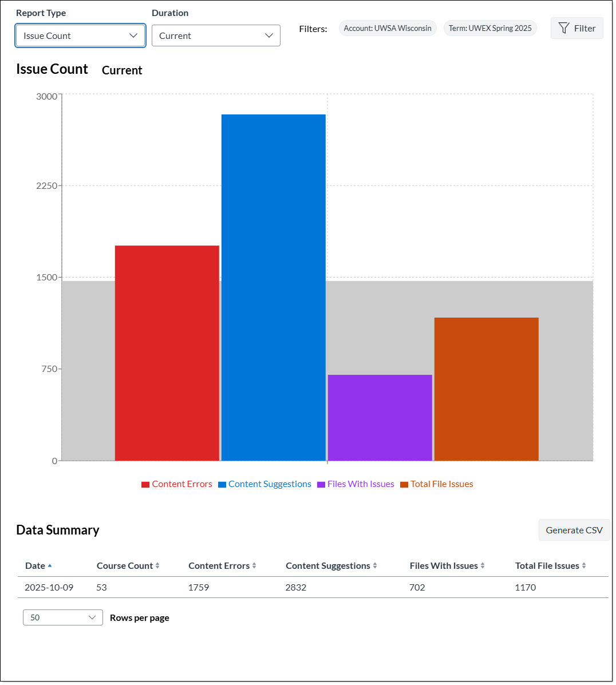Click the Report Type dropdown chevron

[133, 35]
